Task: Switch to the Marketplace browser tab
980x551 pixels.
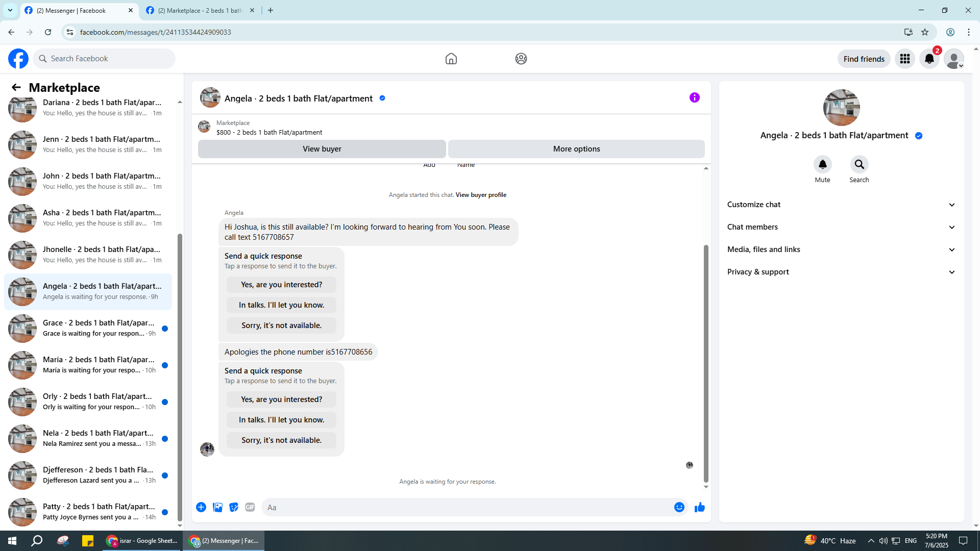Action: coord(200,10)
